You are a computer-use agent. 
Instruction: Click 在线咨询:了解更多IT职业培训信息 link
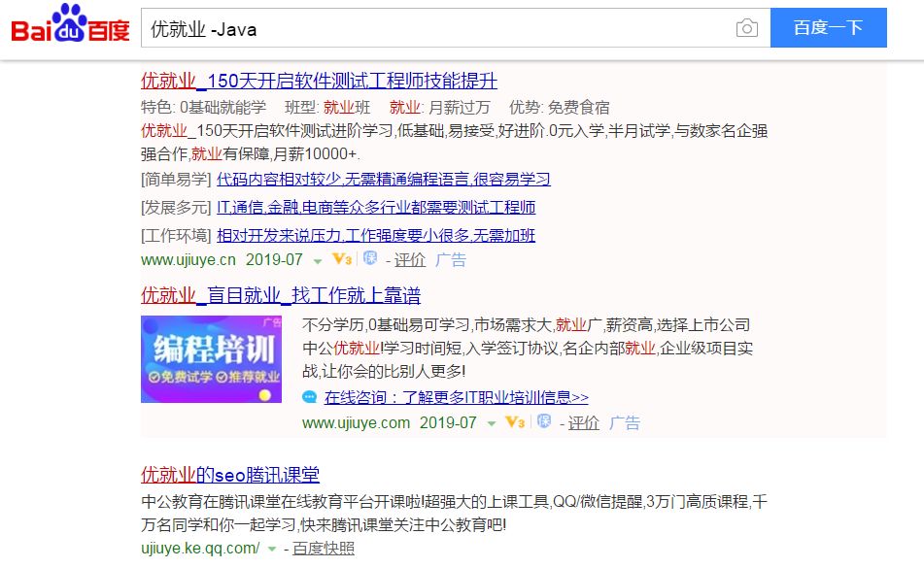click(x=457, y=397)
